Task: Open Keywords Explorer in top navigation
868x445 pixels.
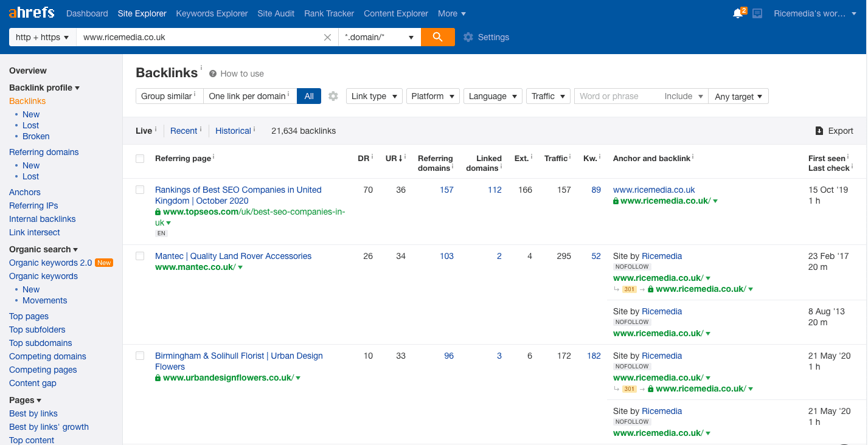Action: click(212, 13)
